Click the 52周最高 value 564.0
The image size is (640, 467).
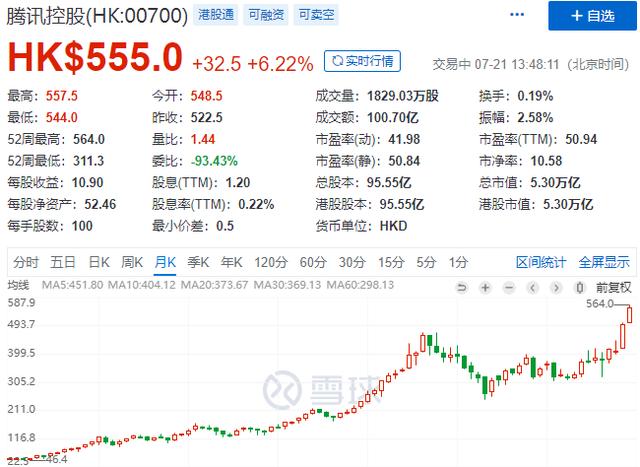coord(89,139)
